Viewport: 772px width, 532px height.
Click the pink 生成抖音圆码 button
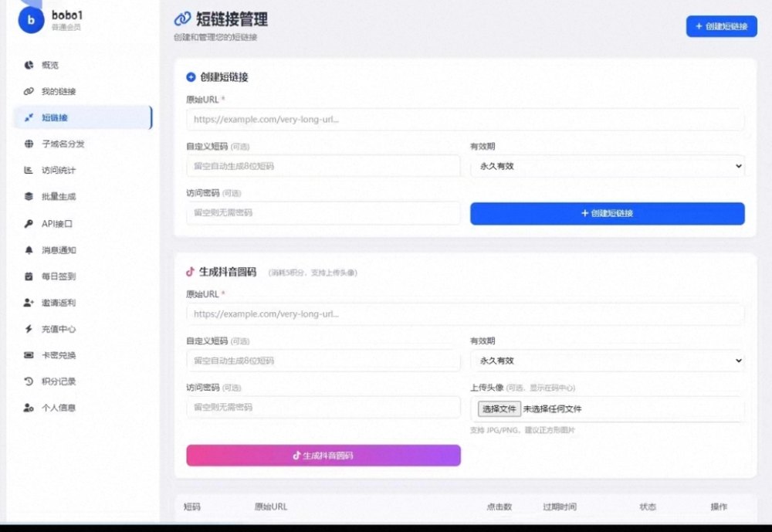pyautogui.click(x=323, y=455)
